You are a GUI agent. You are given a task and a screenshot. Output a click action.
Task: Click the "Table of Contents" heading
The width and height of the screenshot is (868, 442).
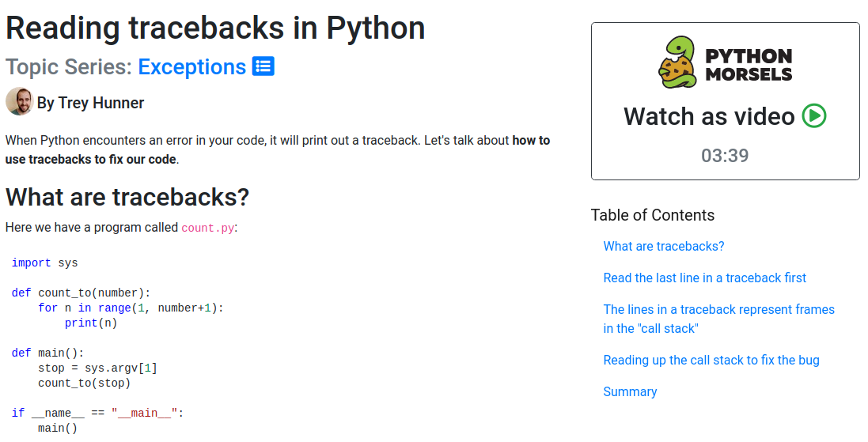pyautogui.click(x=652, y=215)
